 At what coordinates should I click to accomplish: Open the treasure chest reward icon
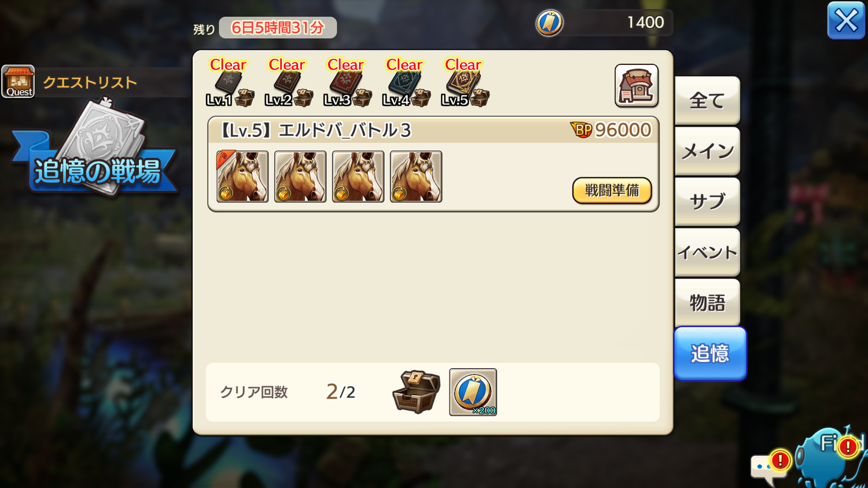tap(417, 392)
